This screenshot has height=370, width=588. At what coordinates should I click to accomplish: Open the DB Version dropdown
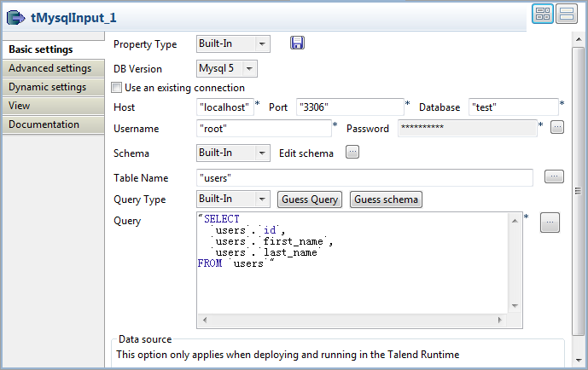(249, 68)
